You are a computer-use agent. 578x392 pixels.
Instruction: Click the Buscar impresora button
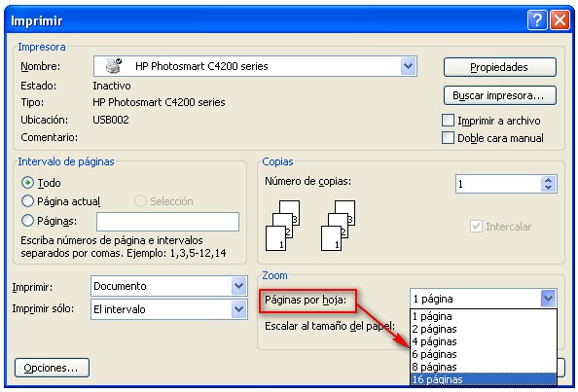pyautogui.click(x=500, y=95)
